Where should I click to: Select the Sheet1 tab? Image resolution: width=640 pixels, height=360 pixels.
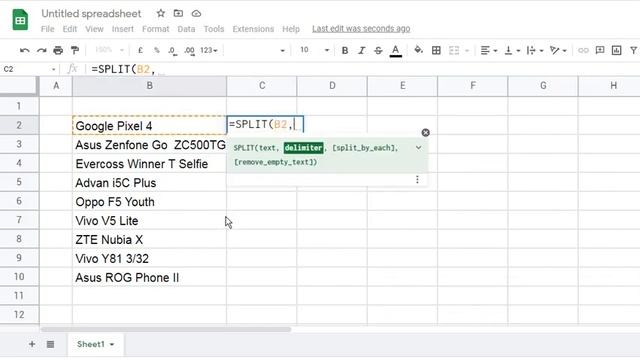96,344
